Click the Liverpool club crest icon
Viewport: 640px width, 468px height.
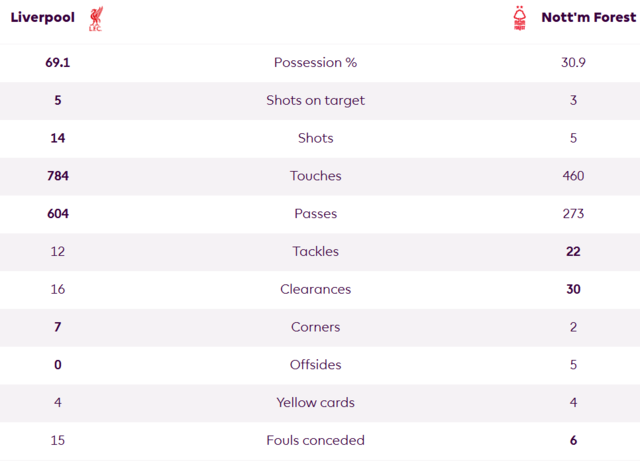point(96,18)
